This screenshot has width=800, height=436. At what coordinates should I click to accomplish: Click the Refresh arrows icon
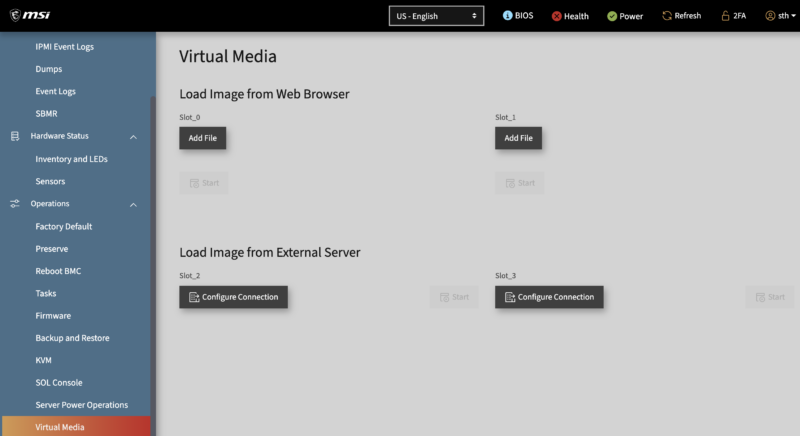click(667, 16)
